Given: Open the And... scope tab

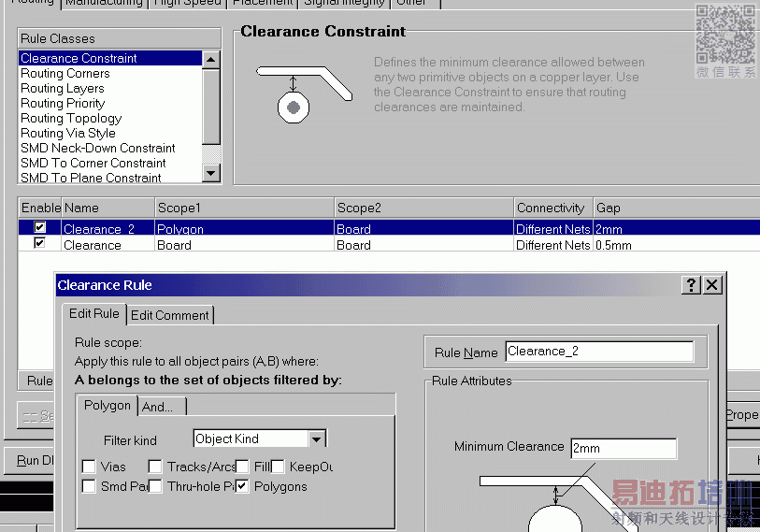Looking at the screenshot, I should pyautogui.click(x=162, y=407).
